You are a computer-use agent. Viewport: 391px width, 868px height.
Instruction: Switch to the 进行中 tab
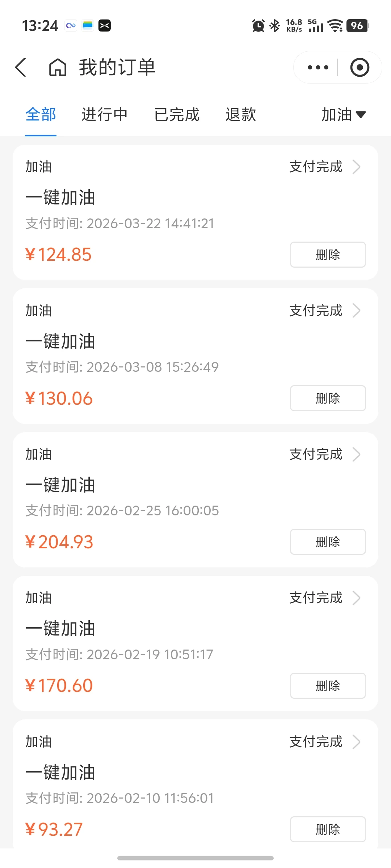point(105,115)
